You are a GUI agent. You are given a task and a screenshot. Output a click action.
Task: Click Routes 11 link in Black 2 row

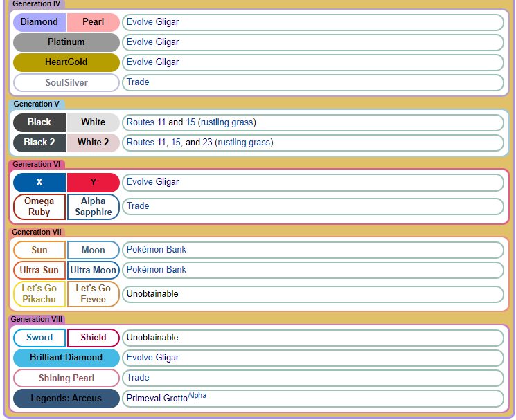click(146, 143)
